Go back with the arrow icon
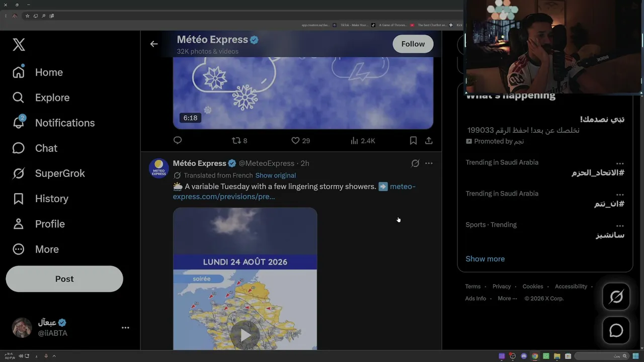This screenshot has height=362, width=644. (x=154, y=44)
